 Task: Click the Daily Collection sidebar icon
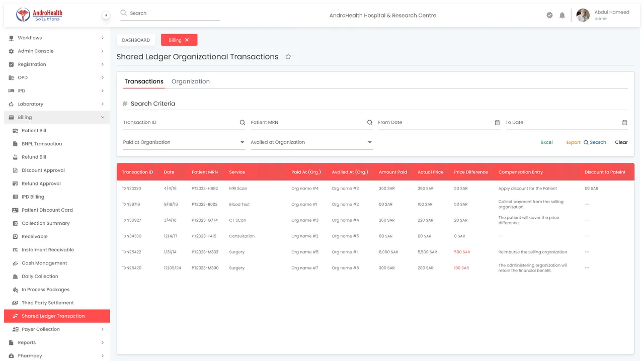(x=15, y=277)
